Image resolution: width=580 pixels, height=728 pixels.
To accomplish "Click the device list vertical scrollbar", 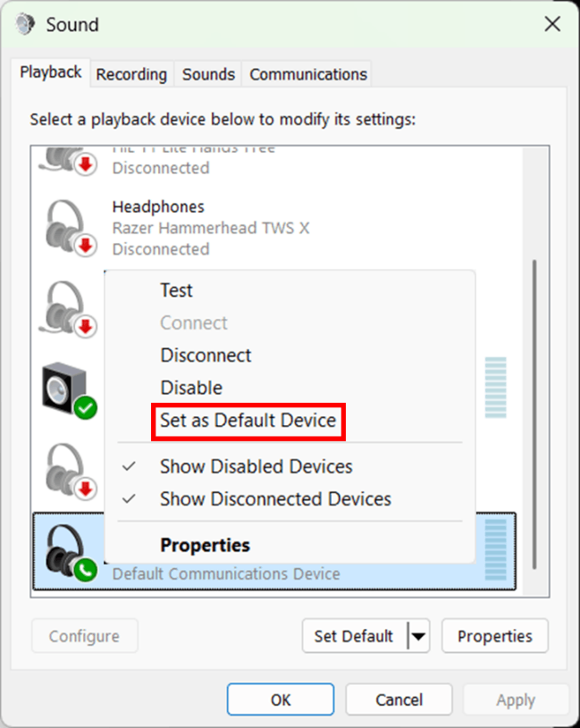I will click(x=534, y=411).
